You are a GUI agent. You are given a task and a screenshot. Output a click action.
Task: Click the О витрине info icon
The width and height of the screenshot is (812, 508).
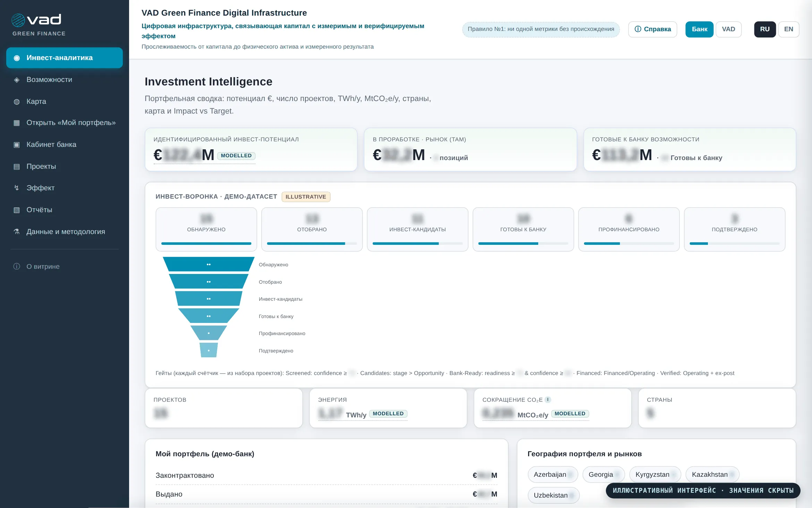click(x=17, y=266)
